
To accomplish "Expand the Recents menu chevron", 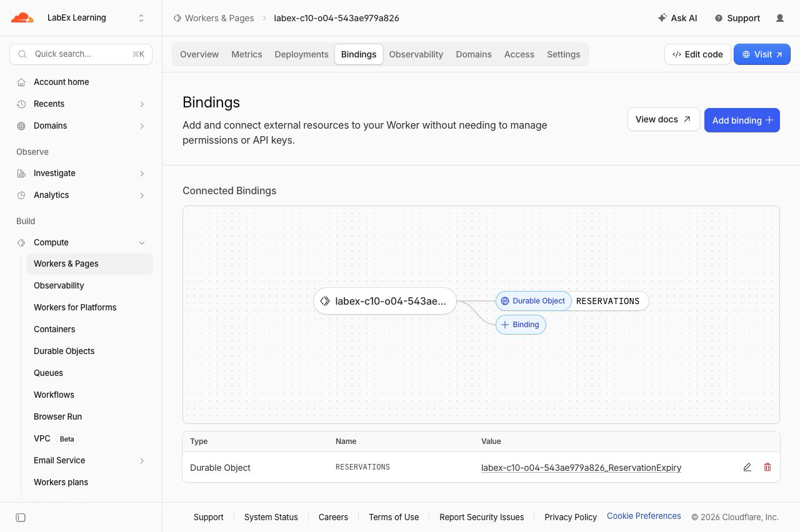I will tap(142, 104).
